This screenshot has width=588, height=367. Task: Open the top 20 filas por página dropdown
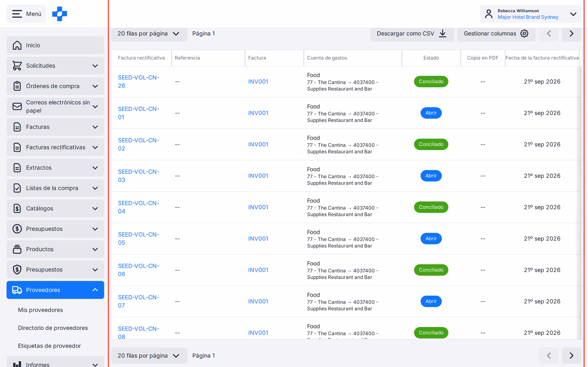coord(149,33)
